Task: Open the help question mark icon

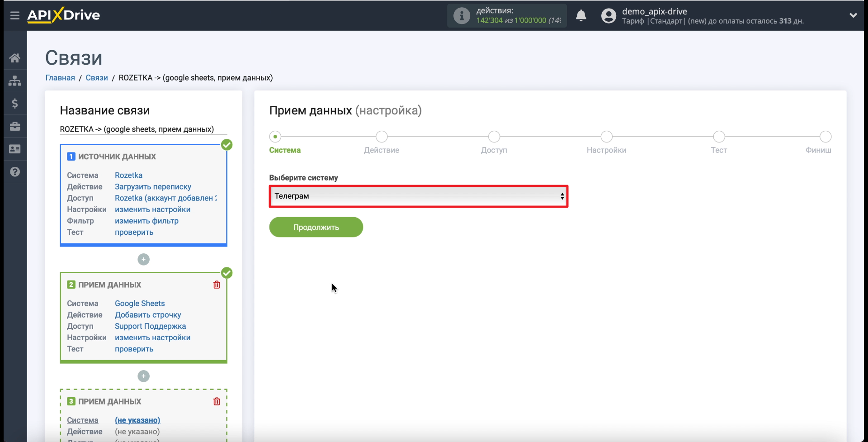Action: pyautogui.click(x=15, y=172)
